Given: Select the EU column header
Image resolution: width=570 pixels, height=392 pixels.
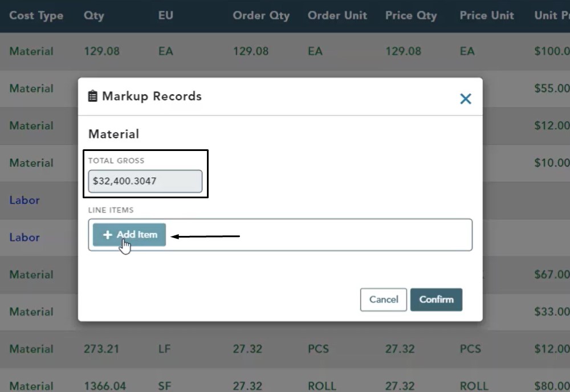Looking at the screenshot, I should 165,15.
